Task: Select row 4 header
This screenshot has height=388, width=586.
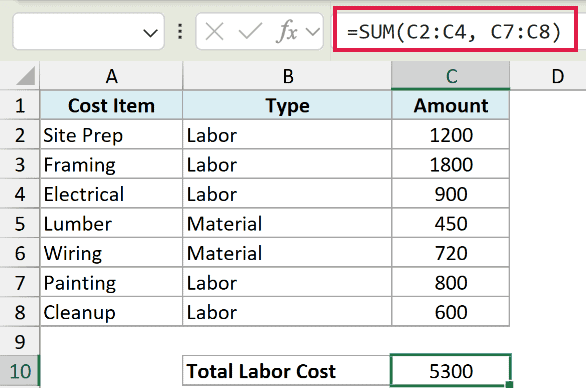Action: [x=19, y=194]
